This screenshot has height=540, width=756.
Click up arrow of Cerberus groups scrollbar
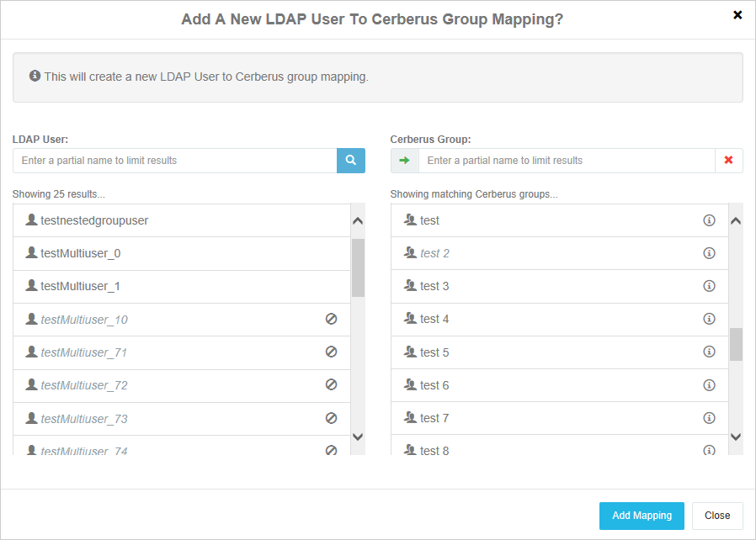[736, 221]
